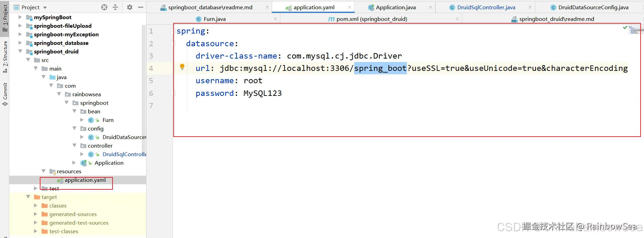This screenshot has width=644, height=238.
Task: Select the Application class in tree
Action: pyautogui.click(x=109, y=163)
